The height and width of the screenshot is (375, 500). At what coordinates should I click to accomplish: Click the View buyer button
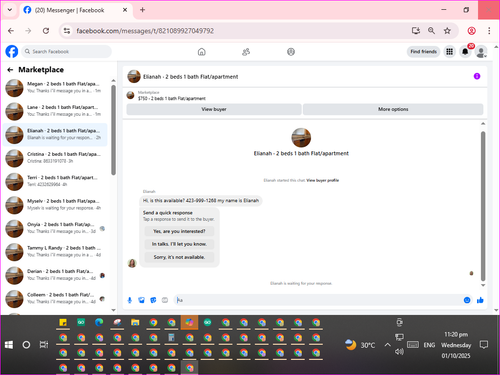[214, 109]
